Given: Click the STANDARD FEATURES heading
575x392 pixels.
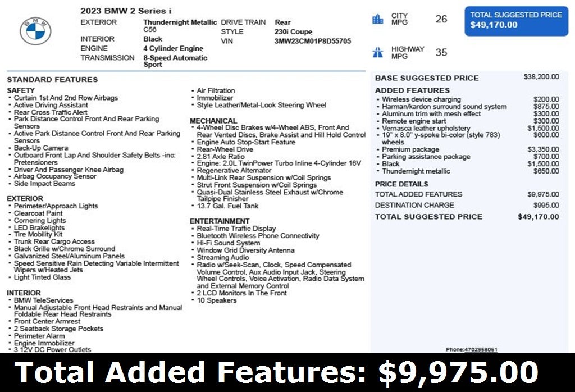Looking at the screenshot, I should pyautogui.click(x=52, y=79).
